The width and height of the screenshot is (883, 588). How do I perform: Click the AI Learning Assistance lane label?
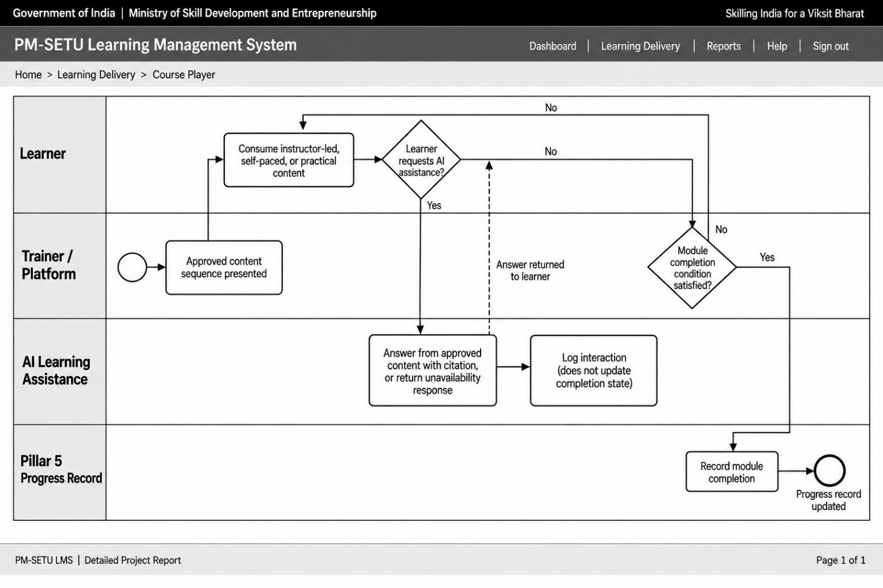click(x=56, y=371)
